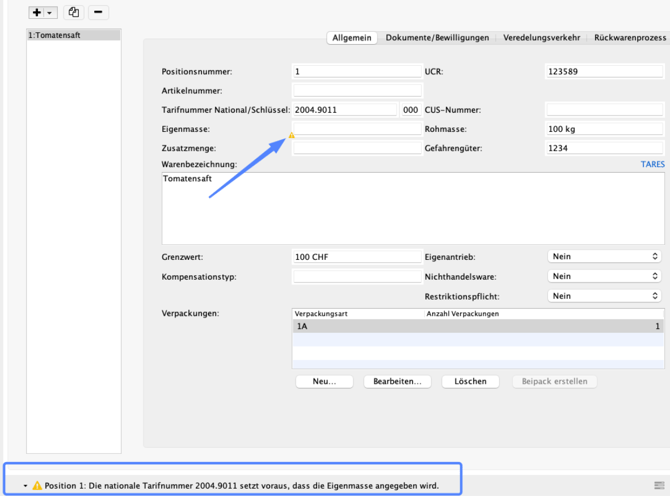Open the Veredelungsverkehr tab
This screenshot has width=670, height=496.
point(541,38)
